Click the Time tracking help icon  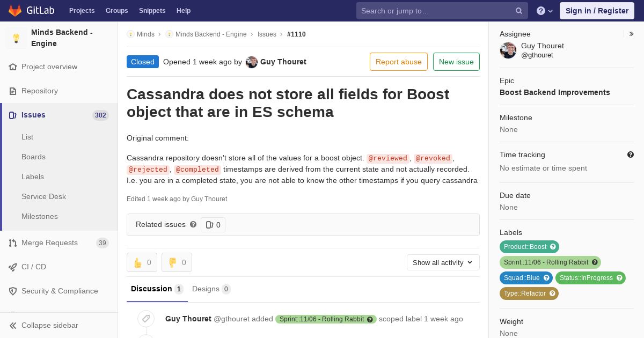[x=631, y=155]
